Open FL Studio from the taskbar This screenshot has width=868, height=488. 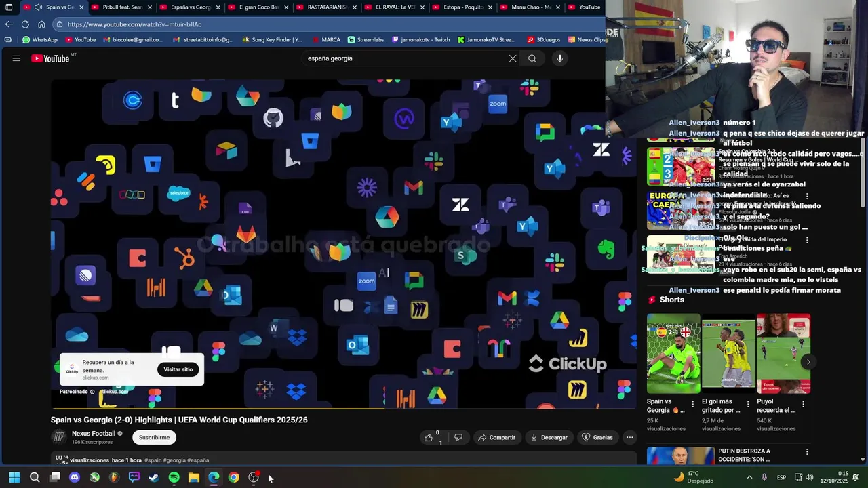[114, 478]
